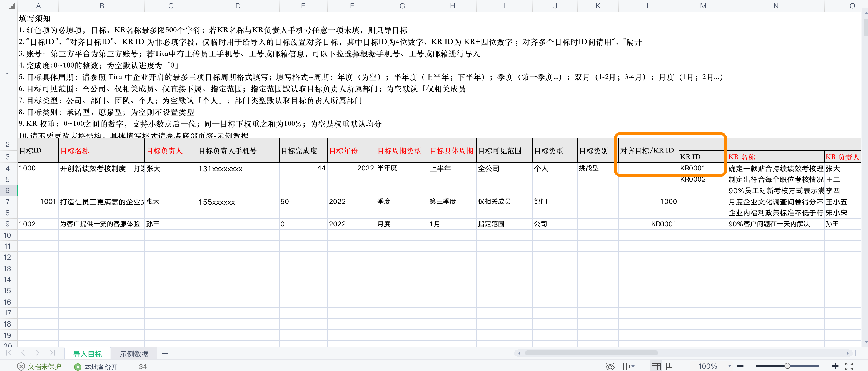Image resolution: width=868 pixels, height=371 pixels.
Task: Select cell containing 李四
Action: point(842,191)
